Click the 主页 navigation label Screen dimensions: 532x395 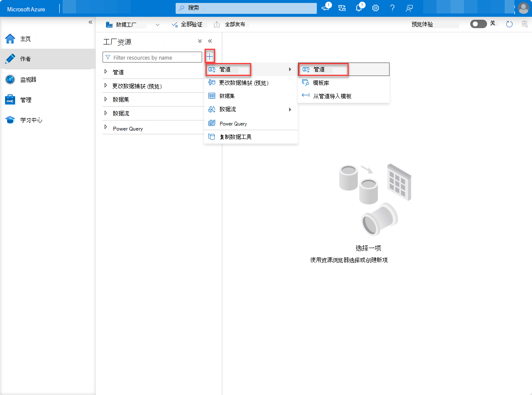(x=26, y=39)
